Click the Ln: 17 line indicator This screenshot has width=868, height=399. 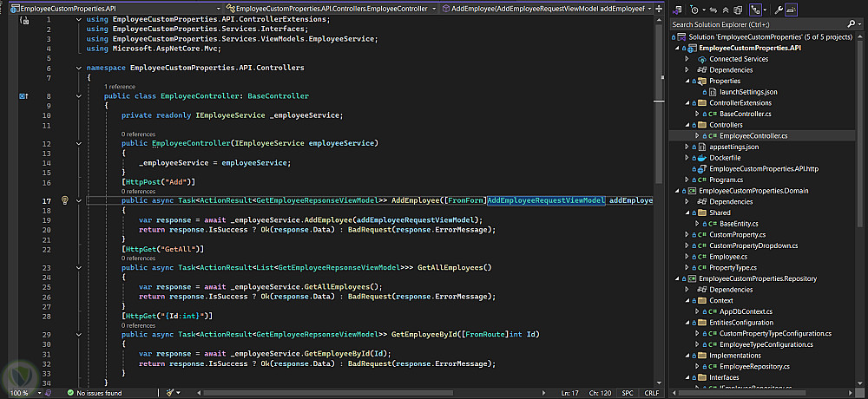point(570,393)
